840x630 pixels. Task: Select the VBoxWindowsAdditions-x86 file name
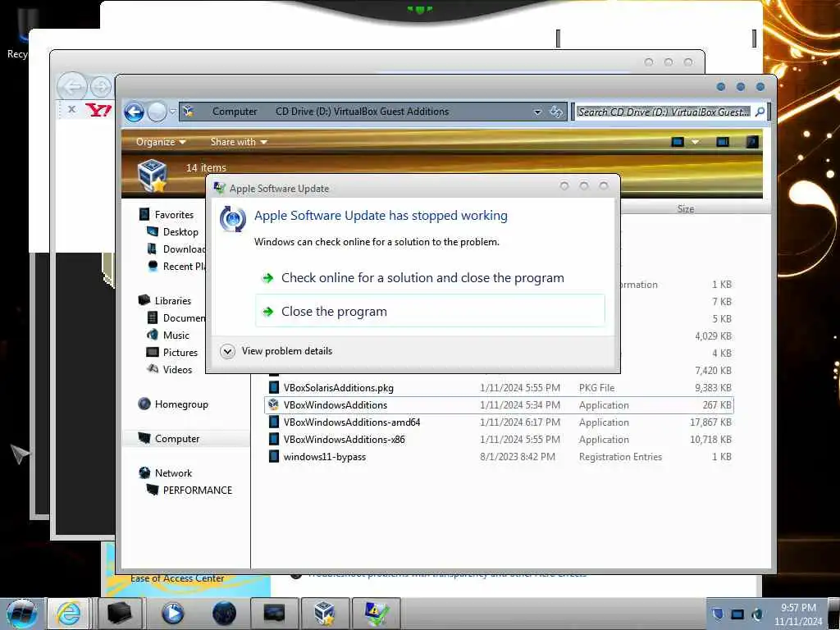(344, 440)
